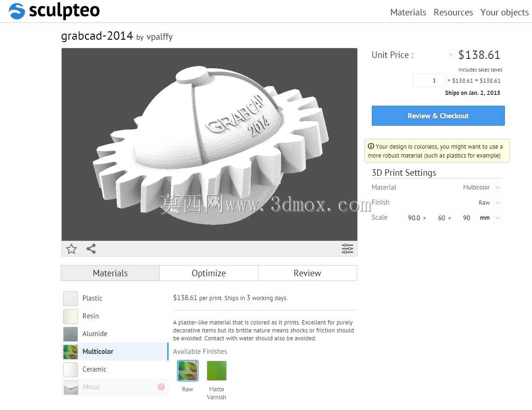Image resolution: width=532 pixels, height=410 pixels.
Task: Click the 'Available Finishes' heading
Action: 200,351
